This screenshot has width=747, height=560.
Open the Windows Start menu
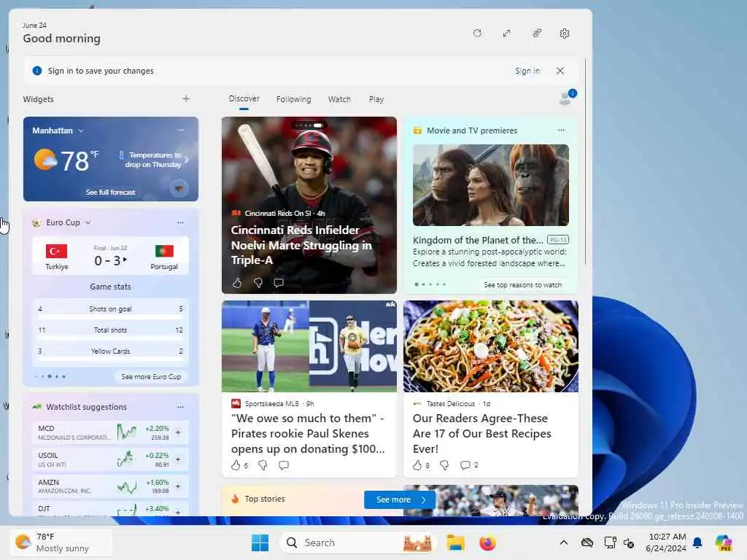(x=260, y=542)
